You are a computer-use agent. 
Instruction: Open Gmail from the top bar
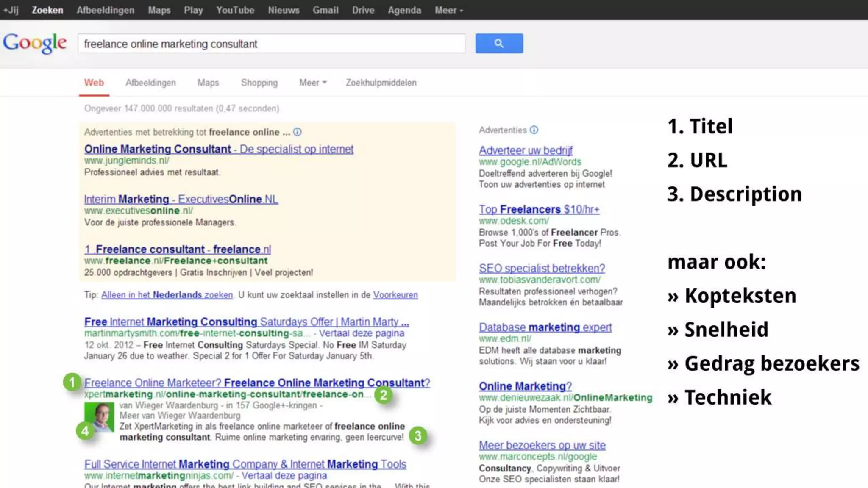[325, 10]
